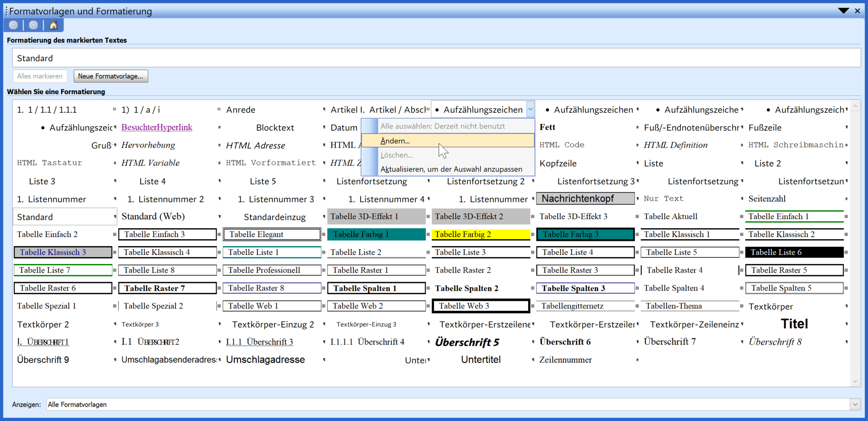Select the Hervorhebung style

148,145
